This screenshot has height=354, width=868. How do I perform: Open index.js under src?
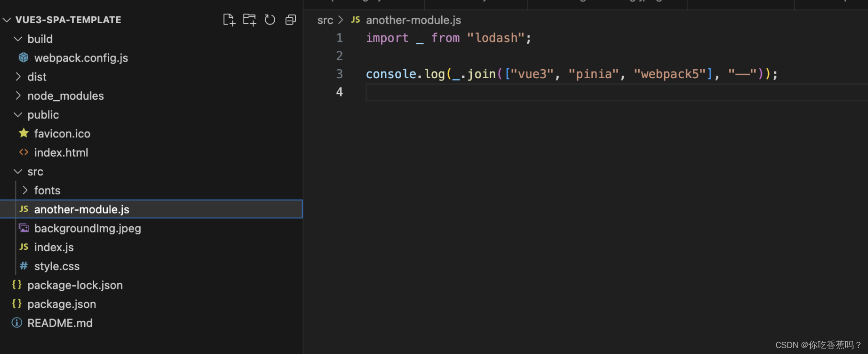(54, 247)
